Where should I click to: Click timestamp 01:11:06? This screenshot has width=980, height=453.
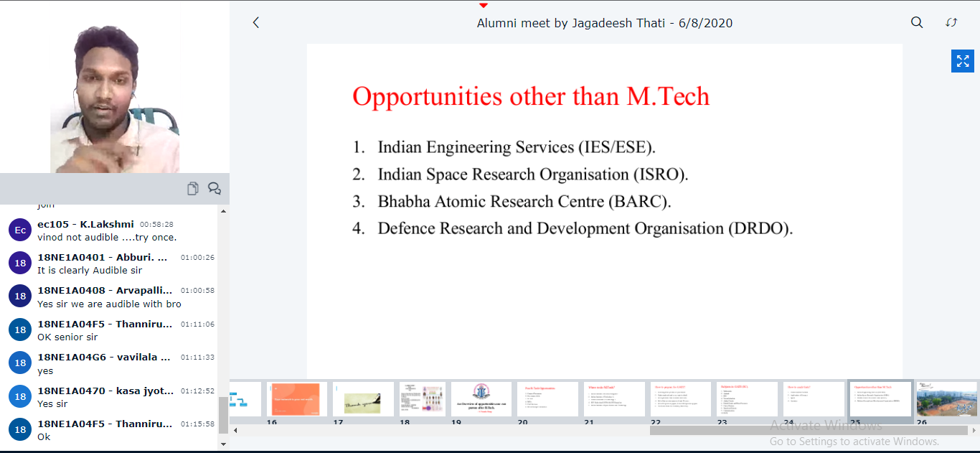(197, 324)
